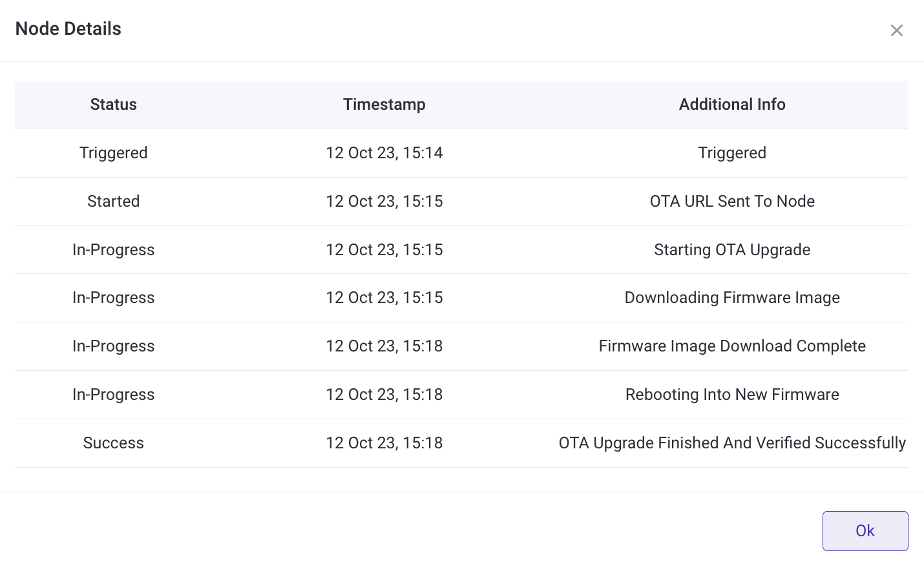Click 'Downloading Firmware Image' entry
Image resolution: width=924 pixels, height=564 pixels.
coord(732,298)
